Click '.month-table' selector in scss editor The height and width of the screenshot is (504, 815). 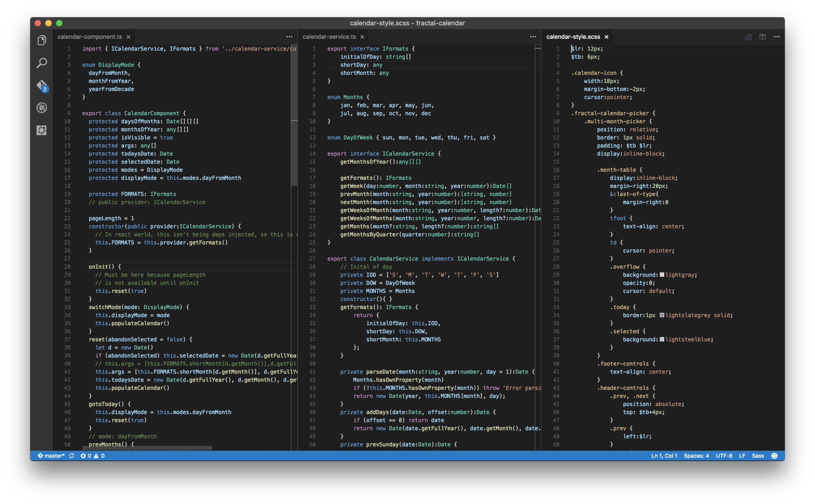616,170
